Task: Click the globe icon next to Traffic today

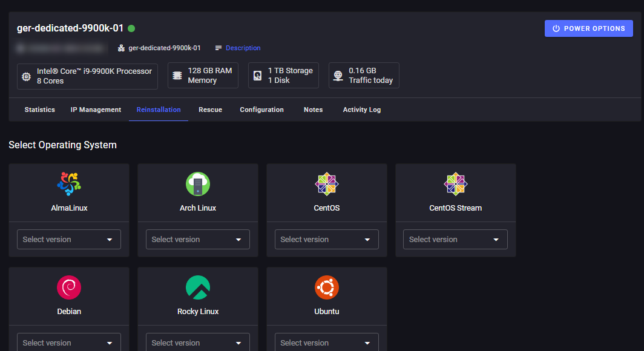Action: pyautogui.click(x=338, y=75)
